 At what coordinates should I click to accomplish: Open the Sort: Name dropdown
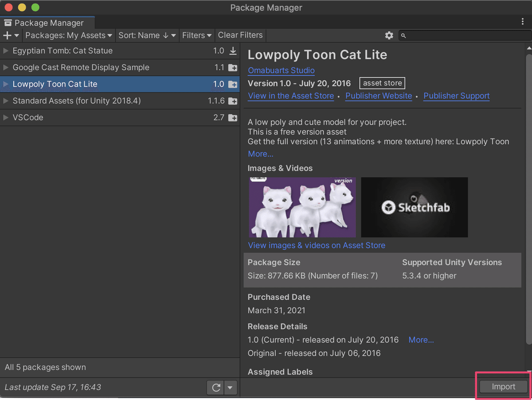coord(147,35)
